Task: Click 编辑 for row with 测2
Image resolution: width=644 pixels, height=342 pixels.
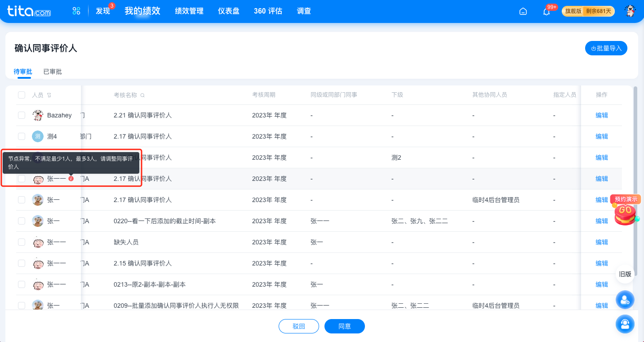Action: 602,157
